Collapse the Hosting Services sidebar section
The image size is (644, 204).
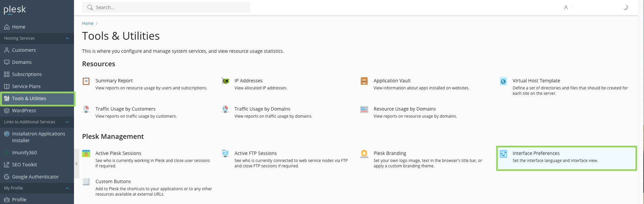[x=67, y=38]
